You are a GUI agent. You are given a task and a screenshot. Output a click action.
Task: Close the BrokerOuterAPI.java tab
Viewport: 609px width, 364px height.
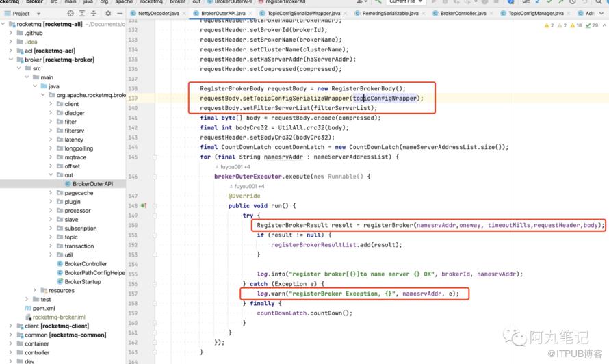250,13
